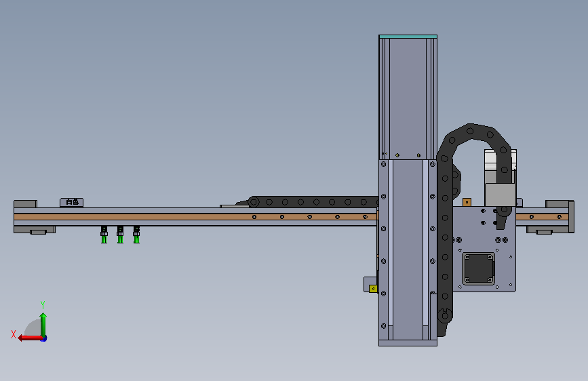
Task: Select the '白色' label plate on the rail
Action: click(x=72, y=203)
